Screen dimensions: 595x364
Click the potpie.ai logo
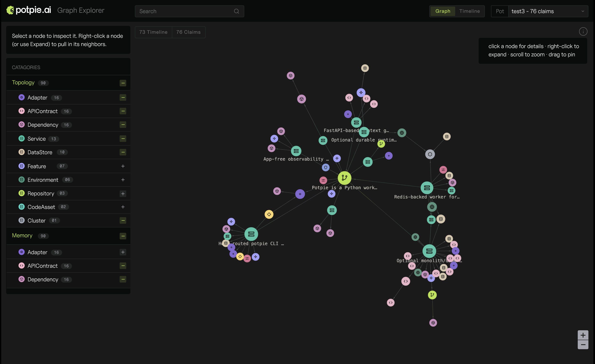tap(29, 10)
